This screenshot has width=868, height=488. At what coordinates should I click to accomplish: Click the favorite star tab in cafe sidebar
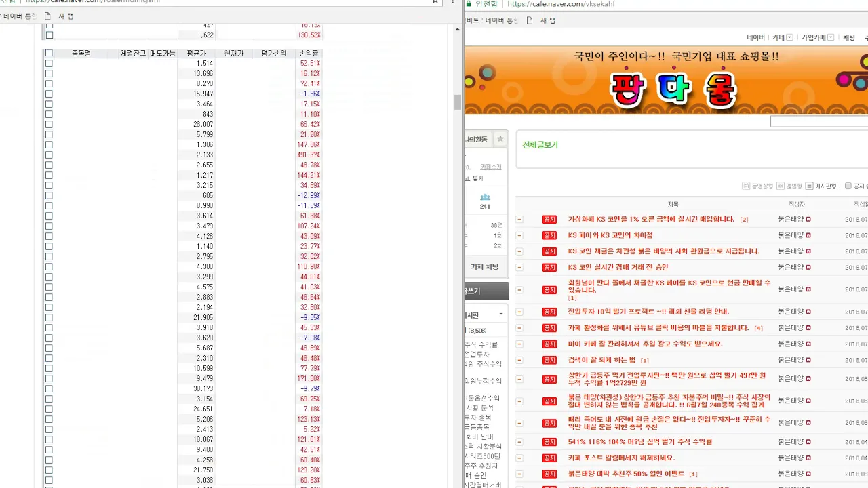[500, 139]
